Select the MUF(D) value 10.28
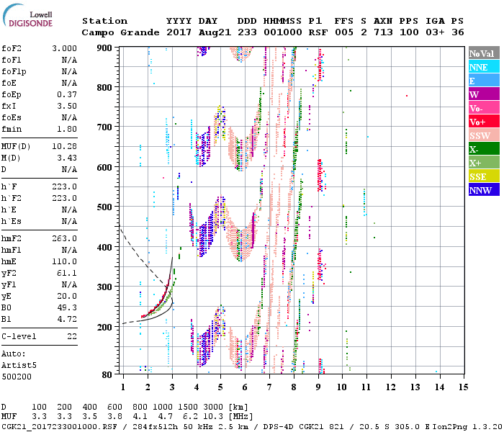 [63, 146]
